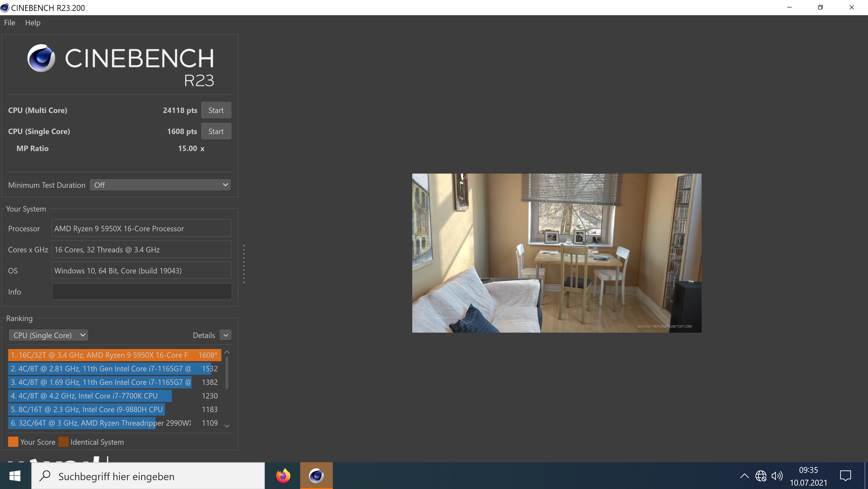Image resolution: width=868 pixels, height=489 pixels.
Task: Show hidden tray icons chevron
Action: click(744, 476)
